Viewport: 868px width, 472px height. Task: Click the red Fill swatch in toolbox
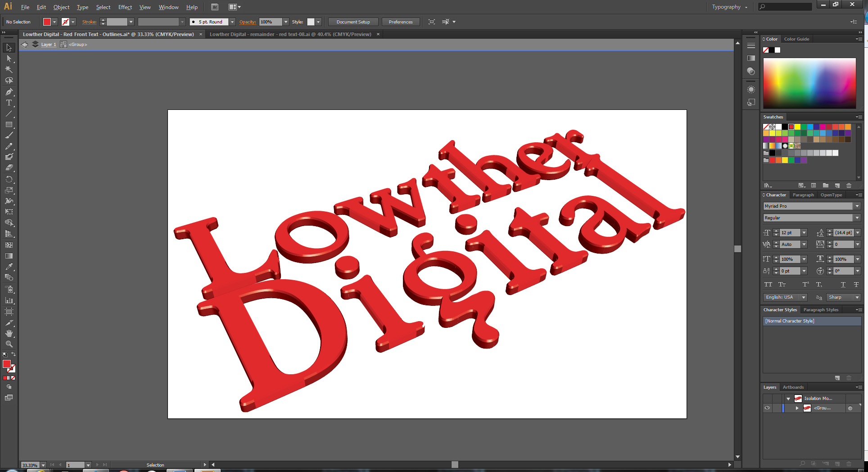coord(7,364)
